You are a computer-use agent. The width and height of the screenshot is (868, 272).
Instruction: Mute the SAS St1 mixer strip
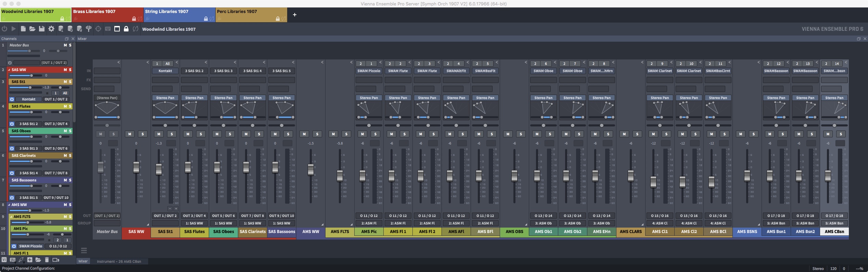tap(159, 134)
